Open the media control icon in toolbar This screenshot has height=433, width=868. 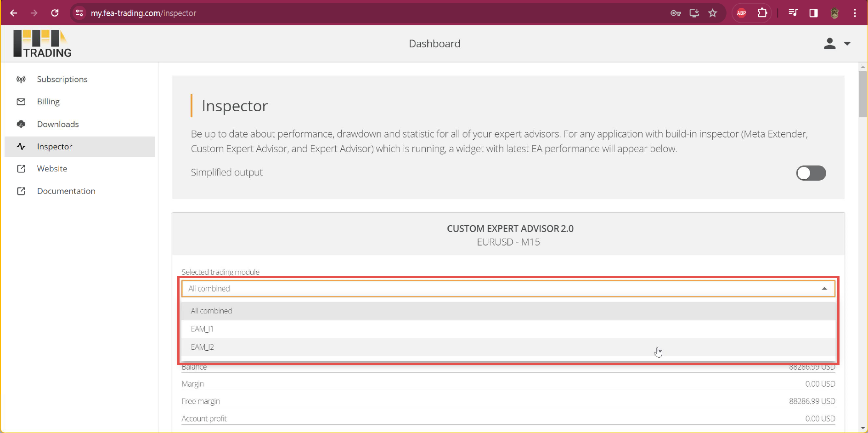[x=793, y=13]
